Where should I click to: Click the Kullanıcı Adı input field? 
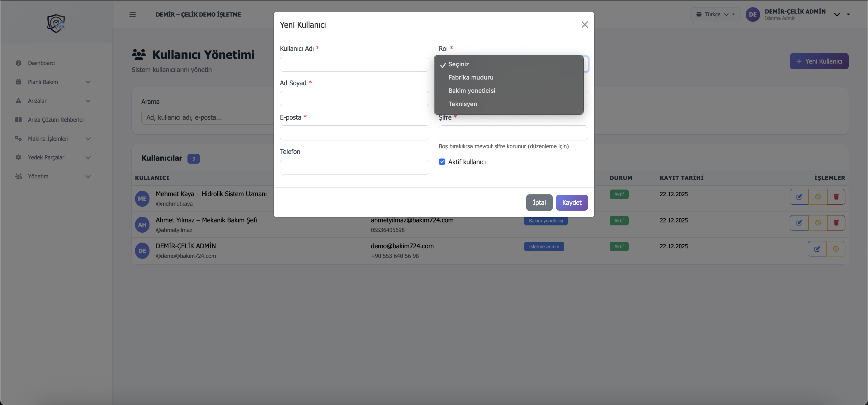tap(354, 64)
